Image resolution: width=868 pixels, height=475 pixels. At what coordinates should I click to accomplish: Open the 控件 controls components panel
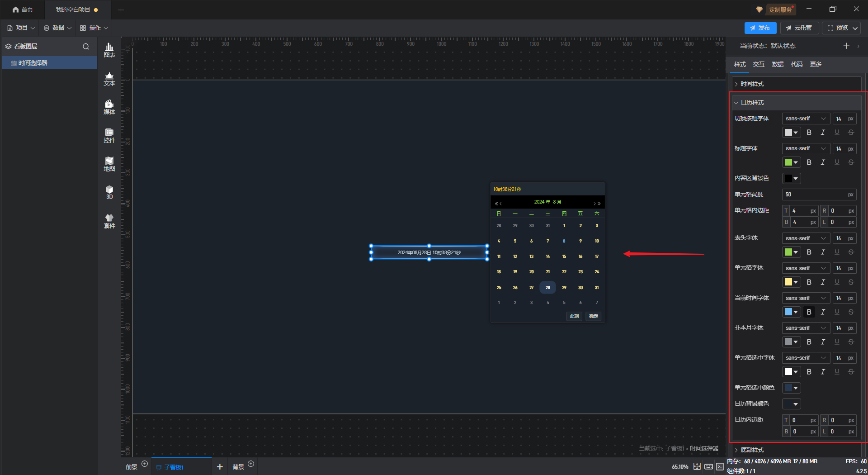coord(109,136)
